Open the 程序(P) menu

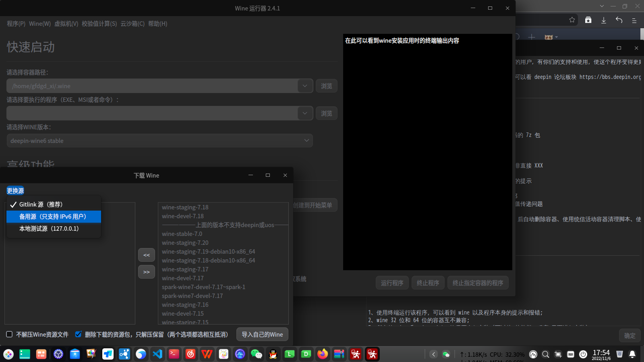pos(16,24)
